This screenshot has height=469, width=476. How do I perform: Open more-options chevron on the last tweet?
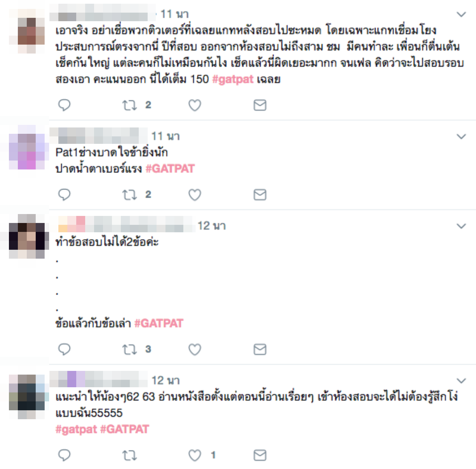pyautogui.click(x=461, y=381)
